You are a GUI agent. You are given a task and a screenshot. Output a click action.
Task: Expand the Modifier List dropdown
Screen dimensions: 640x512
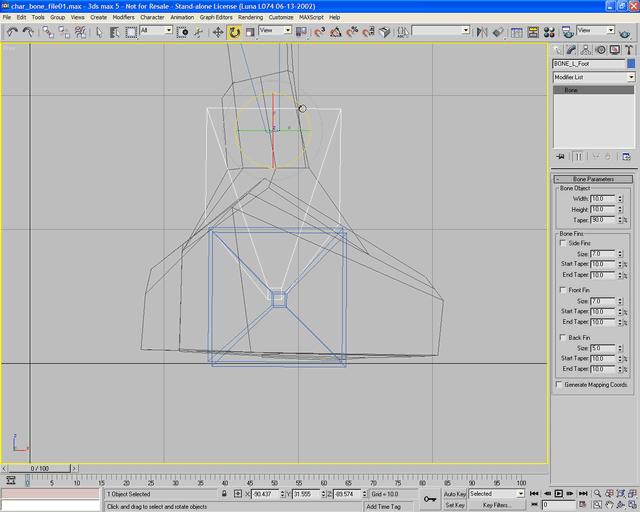631,77
